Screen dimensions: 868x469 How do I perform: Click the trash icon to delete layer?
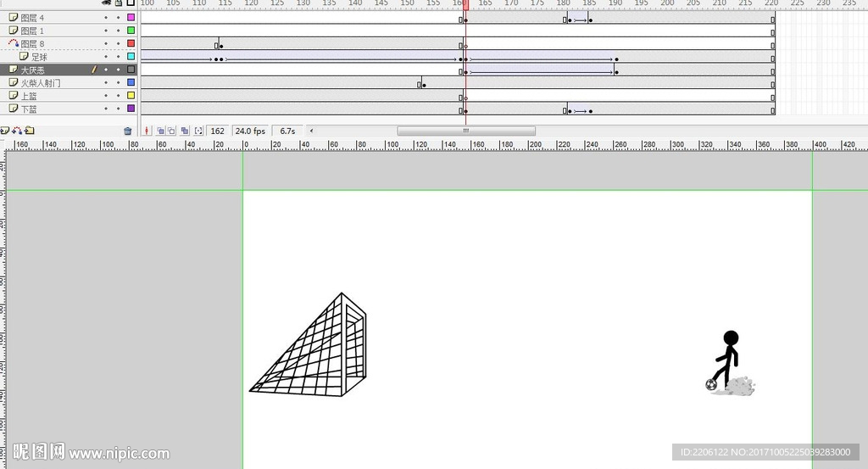click(x=128, y=131)
